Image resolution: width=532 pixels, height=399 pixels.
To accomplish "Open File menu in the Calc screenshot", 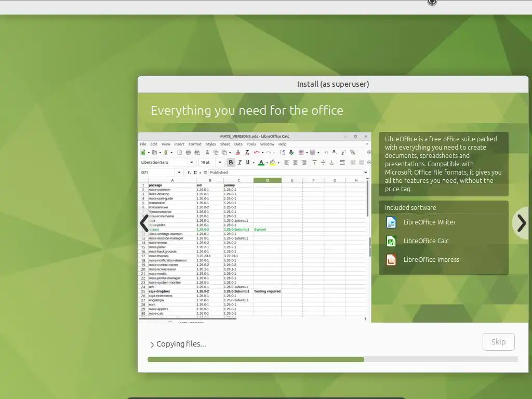I will tap(143, 144).
